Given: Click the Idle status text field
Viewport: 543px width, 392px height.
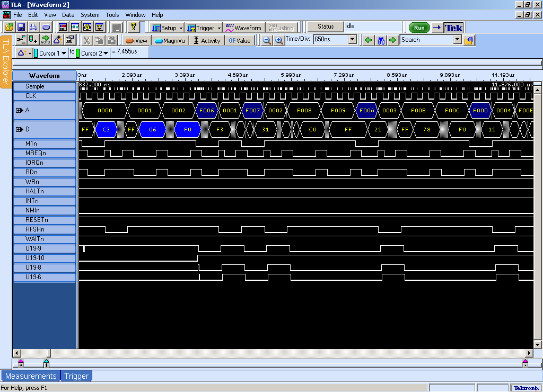Looking at the screenshot, I should [373, 26].
